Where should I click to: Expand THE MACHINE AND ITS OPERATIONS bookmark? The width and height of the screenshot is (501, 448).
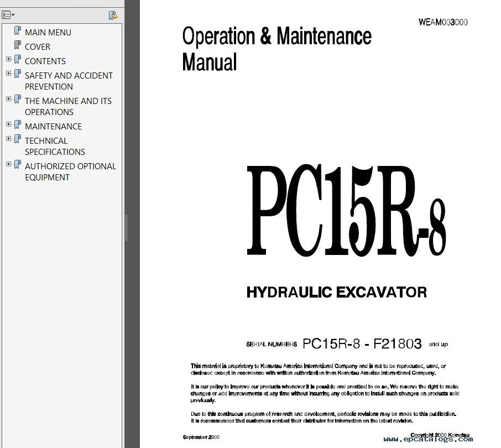9,99
